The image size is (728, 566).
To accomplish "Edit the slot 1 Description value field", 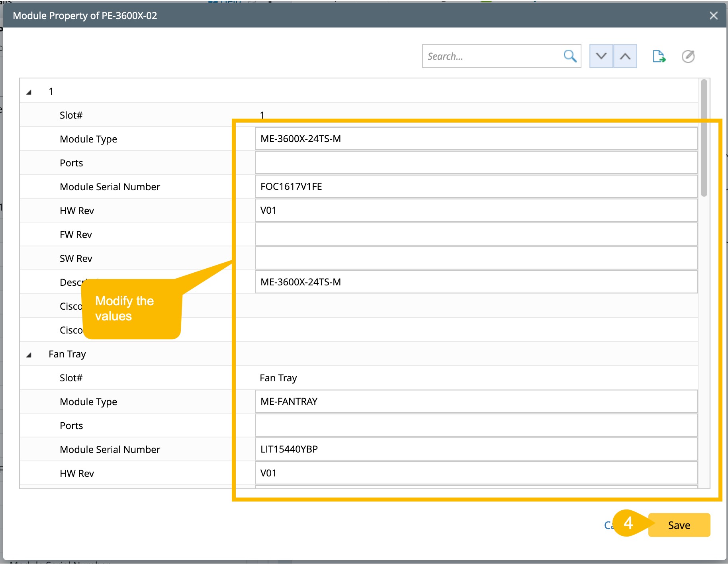I will (476, 282).
